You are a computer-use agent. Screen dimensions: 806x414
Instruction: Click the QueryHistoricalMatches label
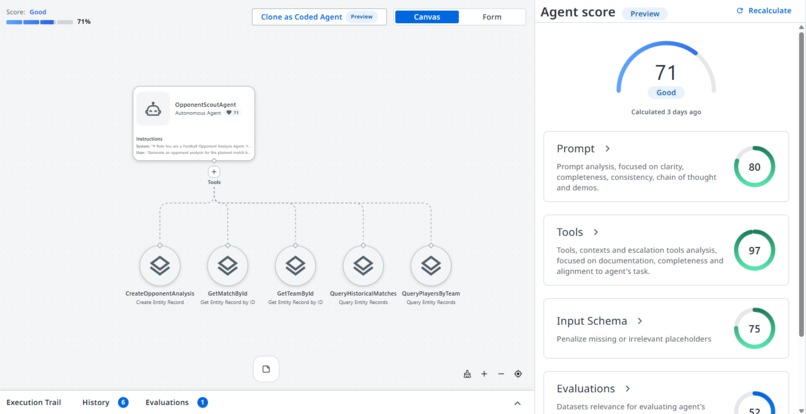click(363, 294)
